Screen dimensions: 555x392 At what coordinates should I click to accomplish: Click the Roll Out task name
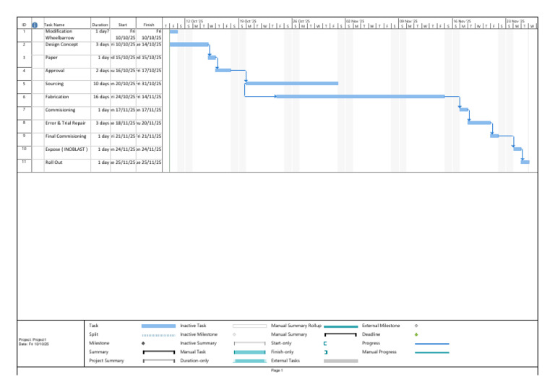pyautogui.click(x=53, y=162)
